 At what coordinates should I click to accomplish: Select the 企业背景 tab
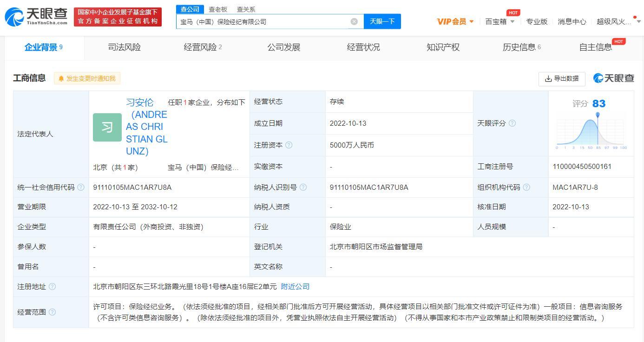44,47
